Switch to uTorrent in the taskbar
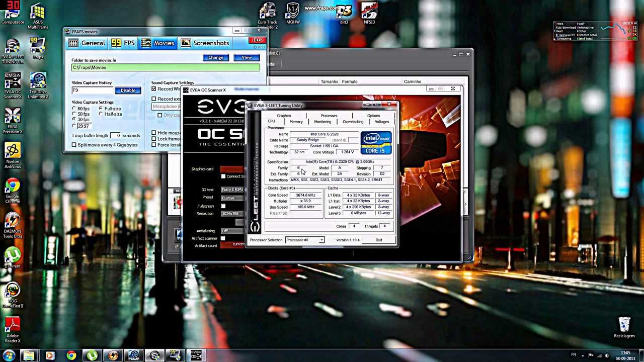Screen dimensions: 644x362 tap(92, 356)
